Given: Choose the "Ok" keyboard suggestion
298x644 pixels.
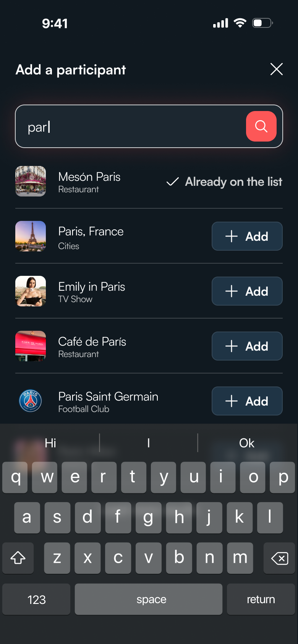Looking at the screenshot, I should pyautogui.click(x=247, y=443).
